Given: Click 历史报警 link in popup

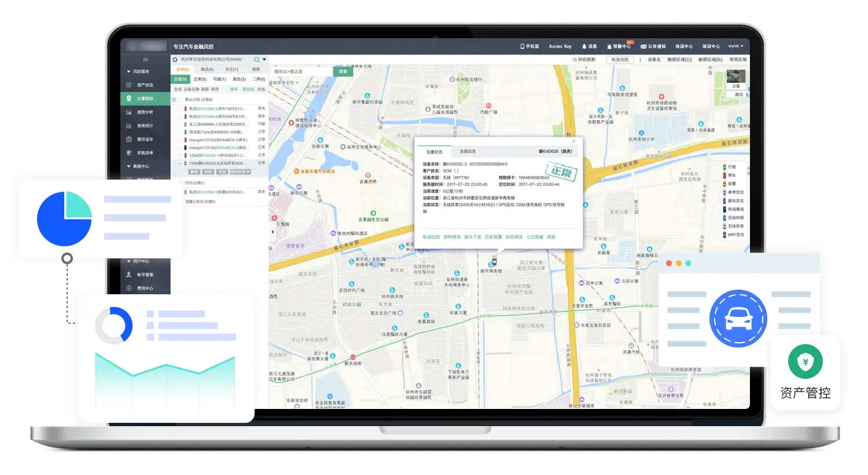Looking at the screenshot, I should [x=493, y=237].
